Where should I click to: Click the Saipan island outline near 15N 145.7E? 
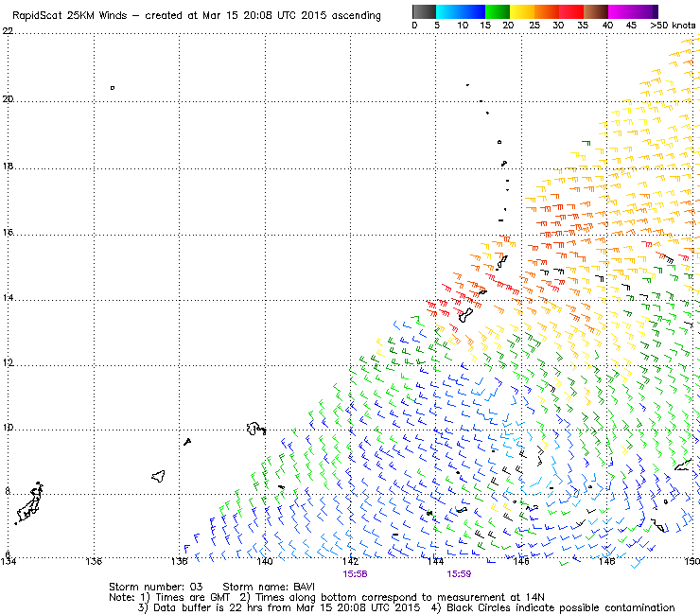tap(502, 261)
